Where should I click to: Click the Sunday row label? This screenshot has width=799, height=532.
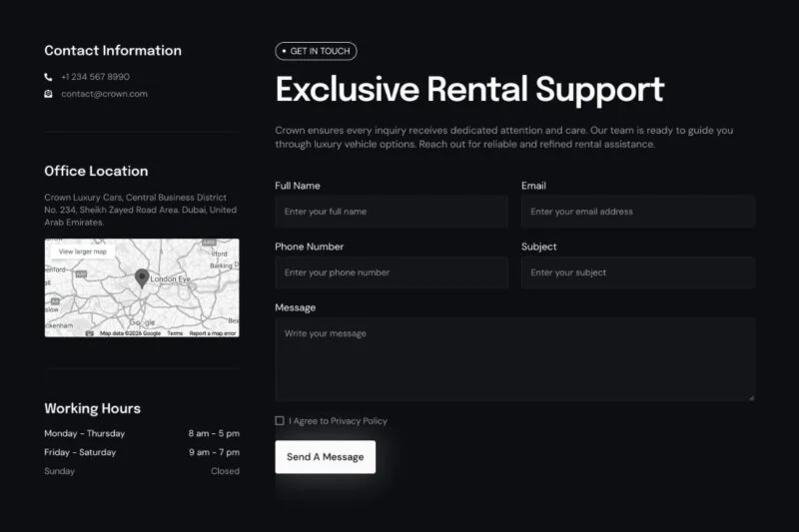point(60,471)
